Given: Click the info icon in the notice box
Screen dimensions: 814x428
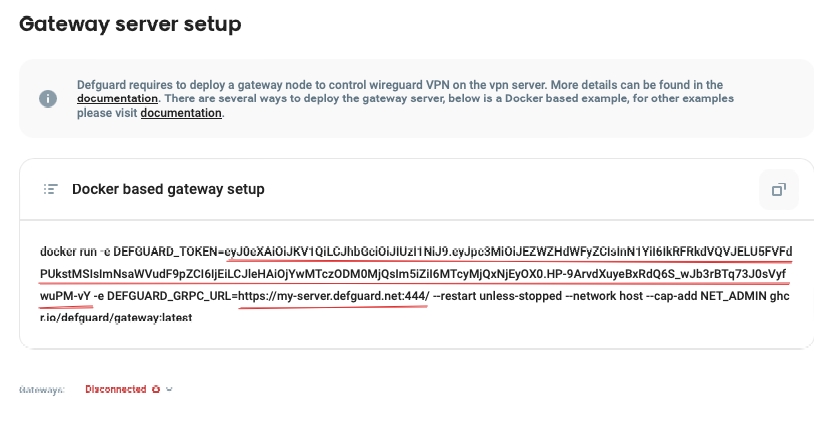Looking at the screenshot, I should [x=48, y=99].
